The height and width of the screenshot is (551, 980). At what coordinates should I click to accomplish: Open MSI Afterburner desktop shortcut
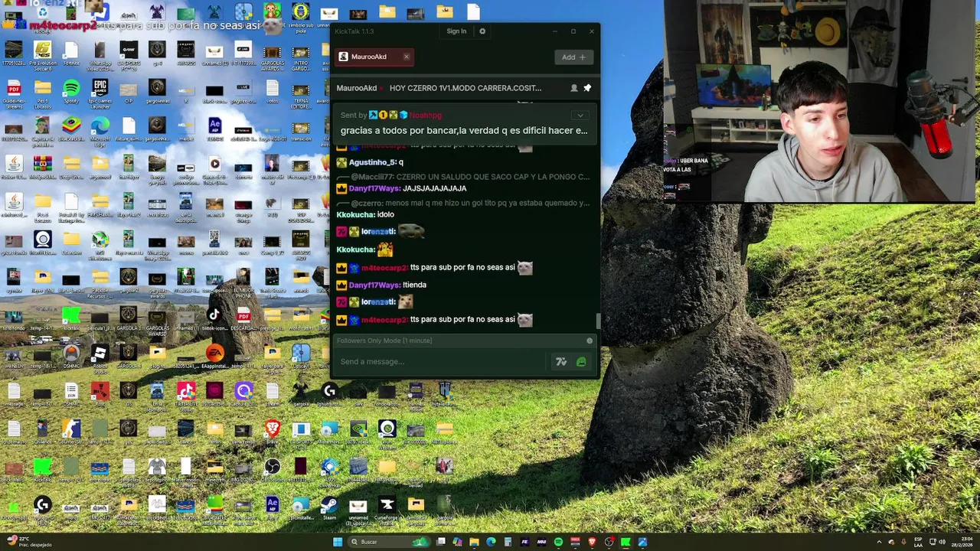(x=100, y=245)
